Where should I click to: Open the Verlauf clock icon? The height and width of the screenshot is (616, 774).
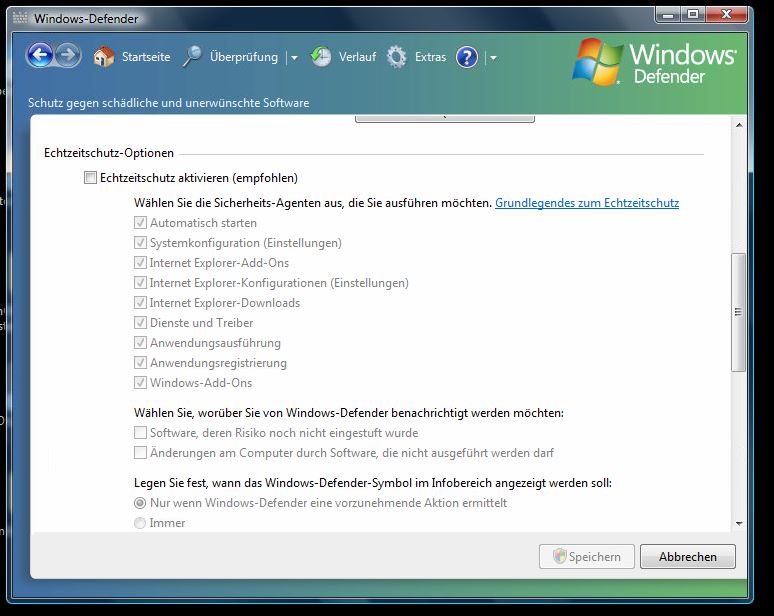321,57
